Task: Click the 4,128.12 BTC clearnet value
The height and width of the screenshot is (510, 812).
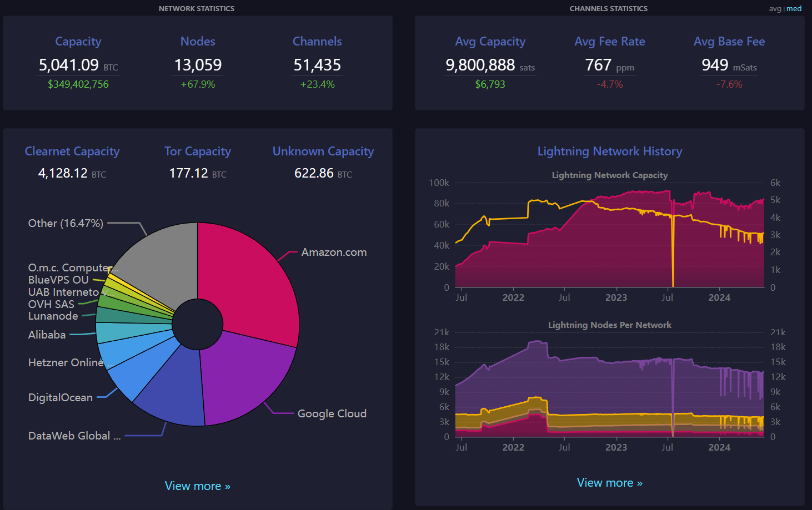Action: [x=72, y=173]
